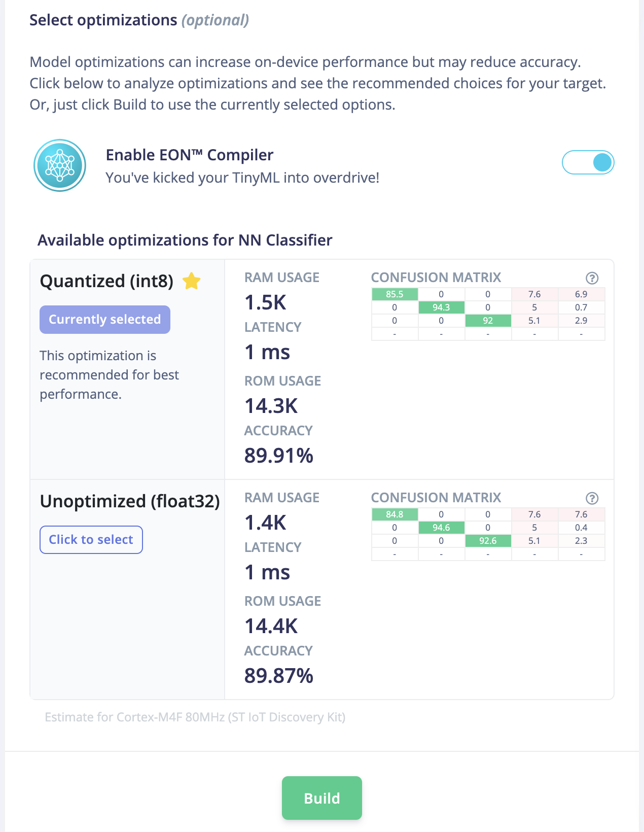Click the recommended star next to Quantized (int8)

[x=192, y=281]
